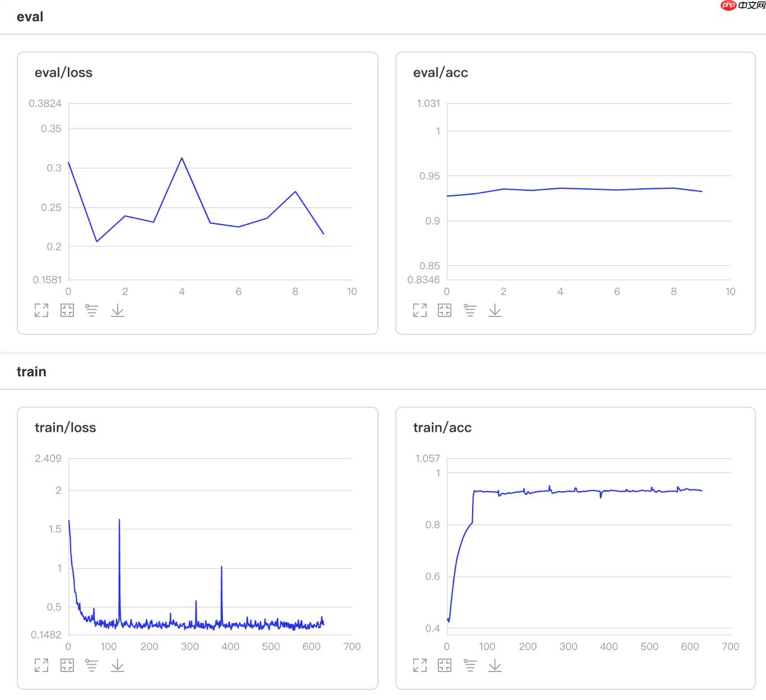
Task: Download the eval/acc chart data
Action: tap(495, 310)
